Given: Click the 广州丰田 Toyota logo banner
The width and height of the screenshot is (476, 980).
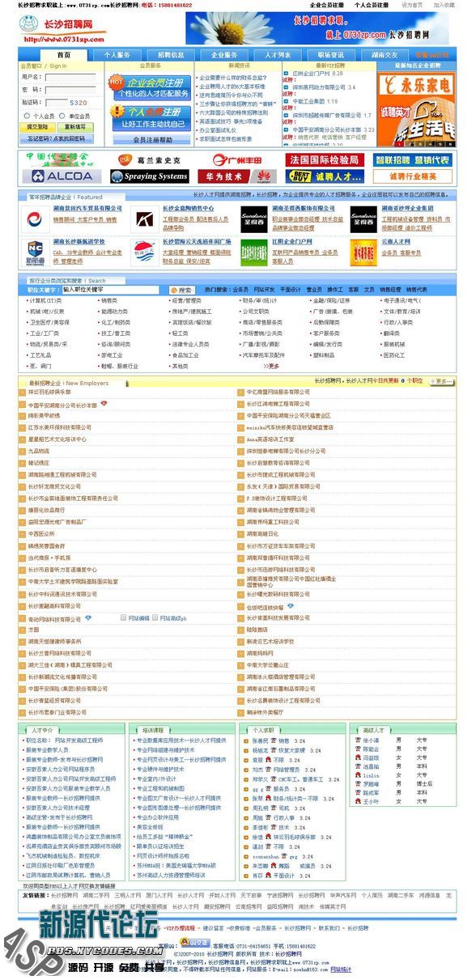Looking at the screenshot, I should (x=237, y=159).
